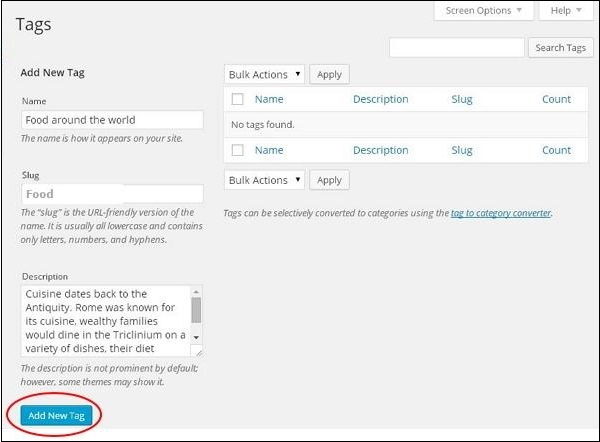Image resolution: width=600 pixels, height=442 pixels.
Task: Toggle the select-all checkbox in table header
Action: coord(237,99)
